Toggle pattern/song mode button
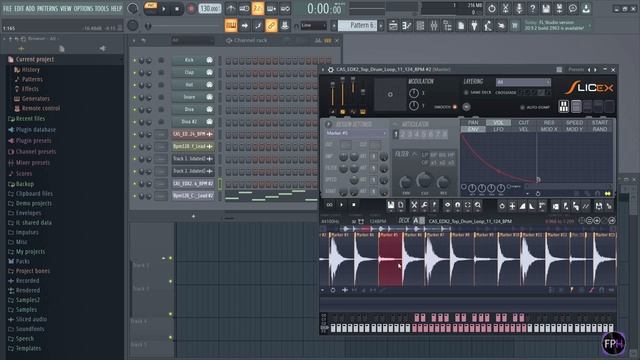Viewport: 640px width, 360px height. tap(151, 9)
